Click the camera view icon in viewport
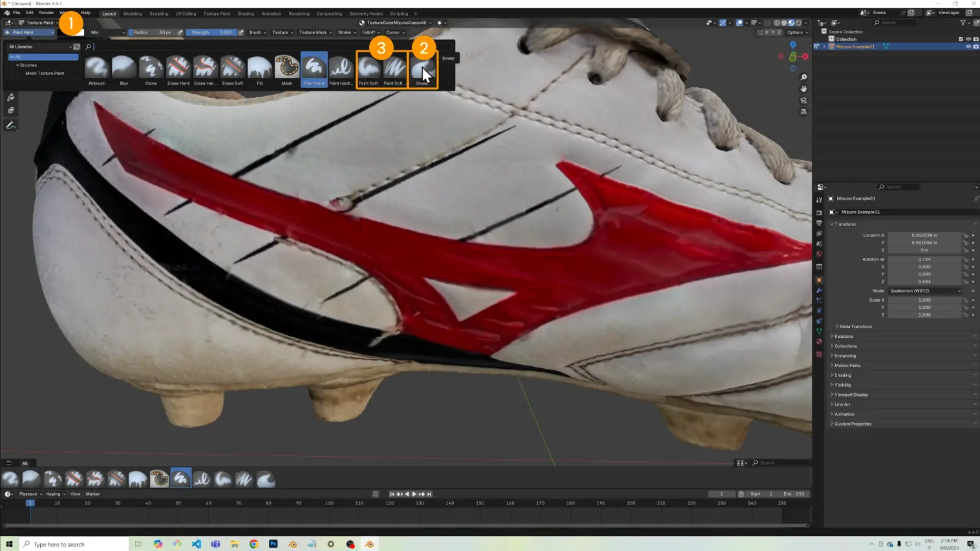The height and width of the screenshot is (551, 980). click(804, 100)
